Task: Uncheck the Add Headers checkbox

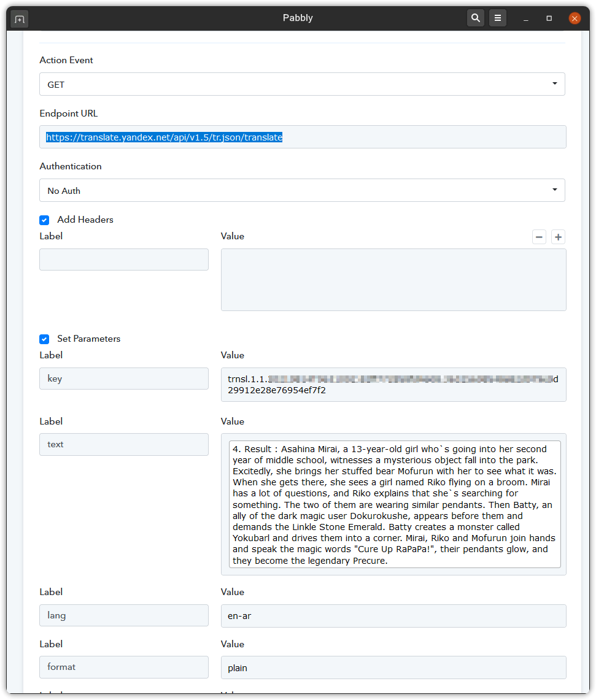Action: click(x=44, y=220)
